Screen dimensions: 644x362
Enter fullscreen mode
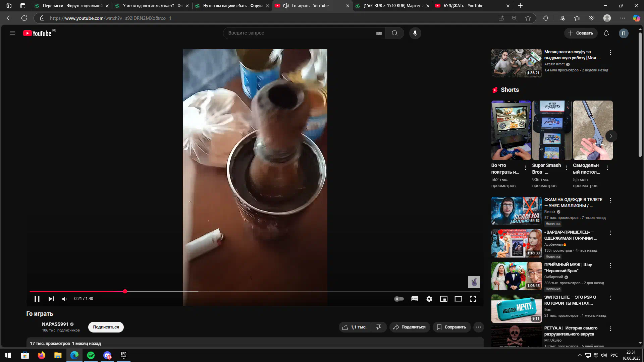click(x=473, y=299)
